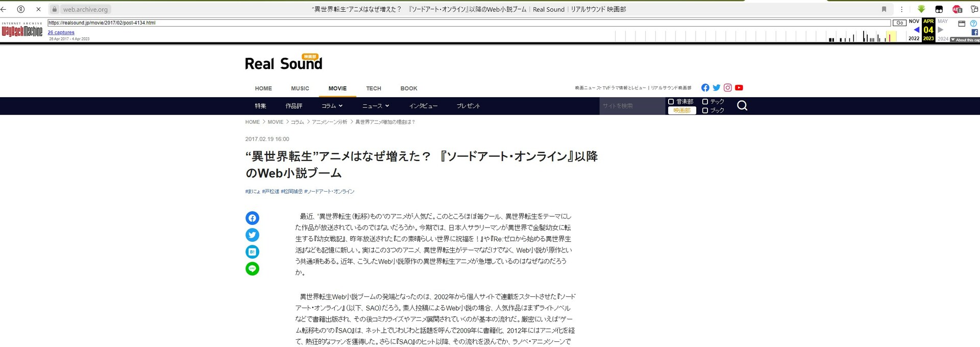This screenshot has width=980, height=347.
Task: Check the 音楽部 checkbox
Action: coord(671,102)
